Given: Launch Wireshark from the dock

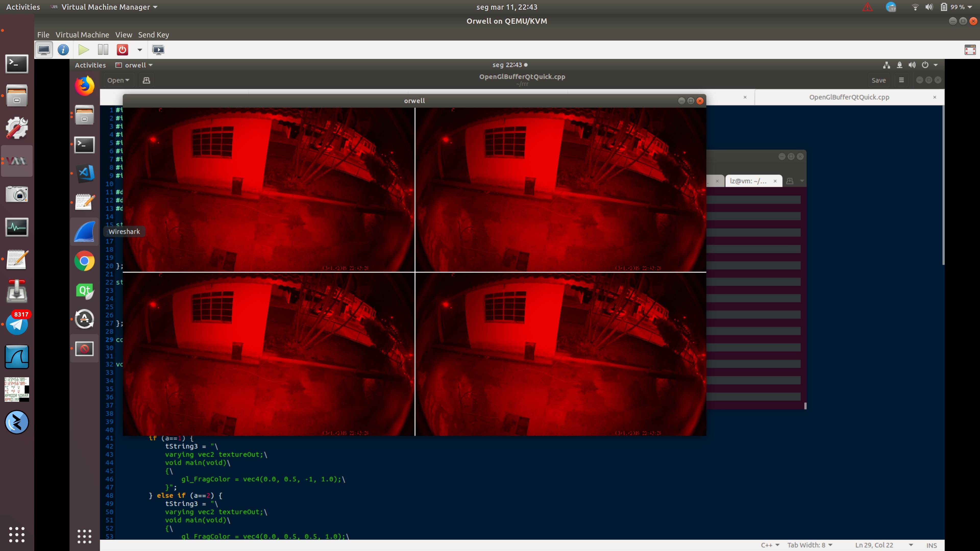Looking at the screenshot, I should pos(84,232).
